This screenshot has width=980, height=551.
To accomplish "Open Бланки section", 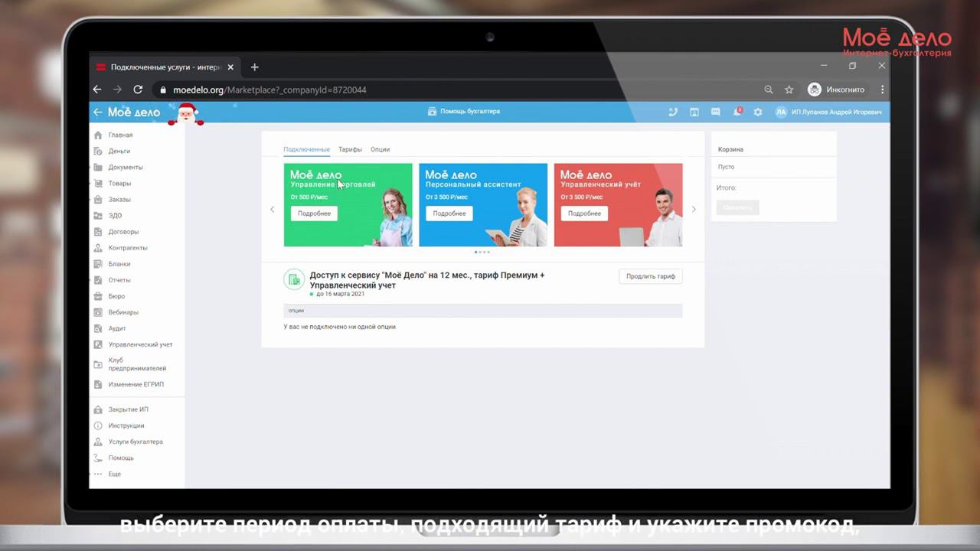I will pyautogui.click(x=119, y=263).
